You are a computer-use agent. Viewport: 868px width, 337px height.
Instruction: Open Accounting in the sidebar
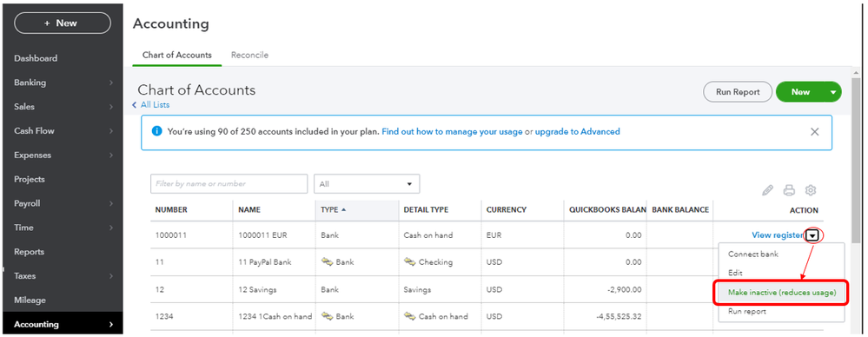62,324
